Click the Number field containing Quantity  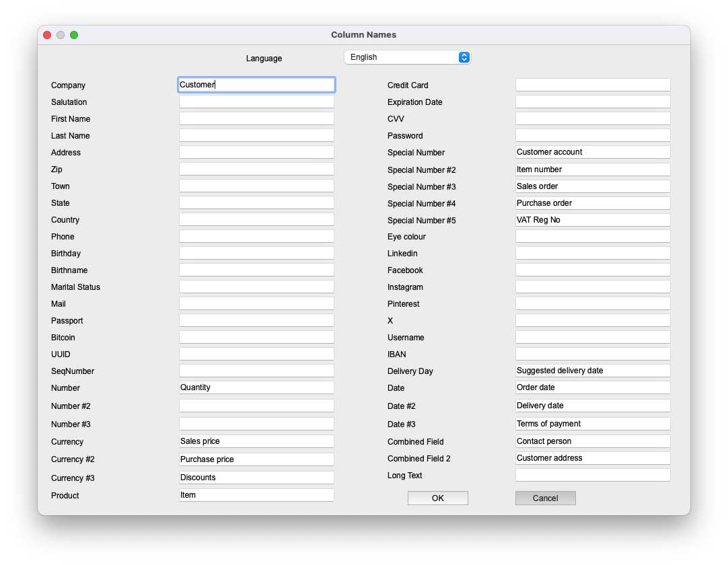(x=256, y=387)
